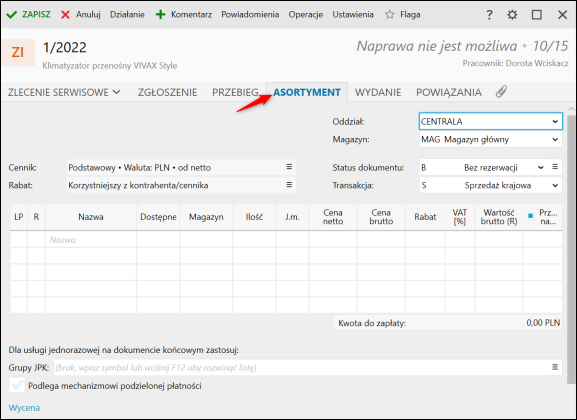Click the green plus Komentarz icon
The width and height of the screenshot is (577, 420).
[x=160, y=15]
